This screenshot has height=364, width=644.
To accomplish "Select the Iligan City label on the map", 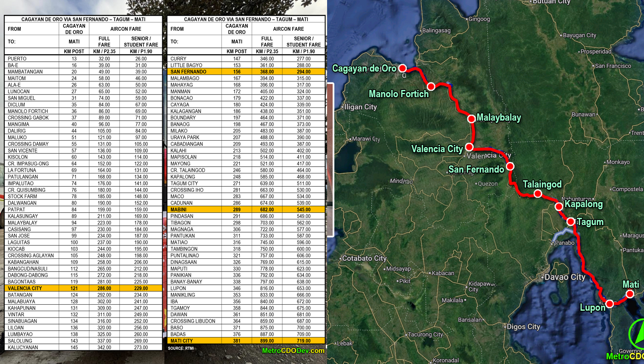I will tap(360, 107).
